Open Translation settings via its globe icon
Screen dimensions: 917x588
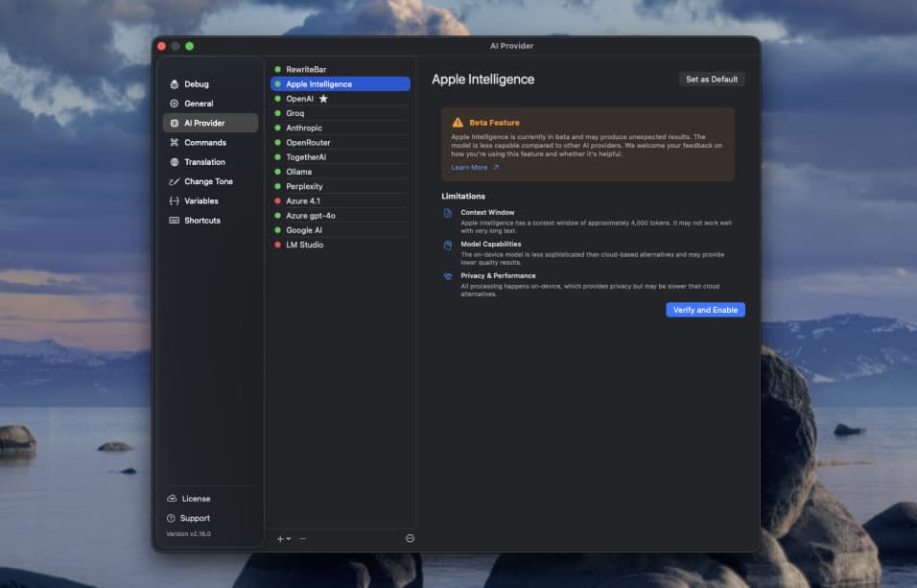175,161
